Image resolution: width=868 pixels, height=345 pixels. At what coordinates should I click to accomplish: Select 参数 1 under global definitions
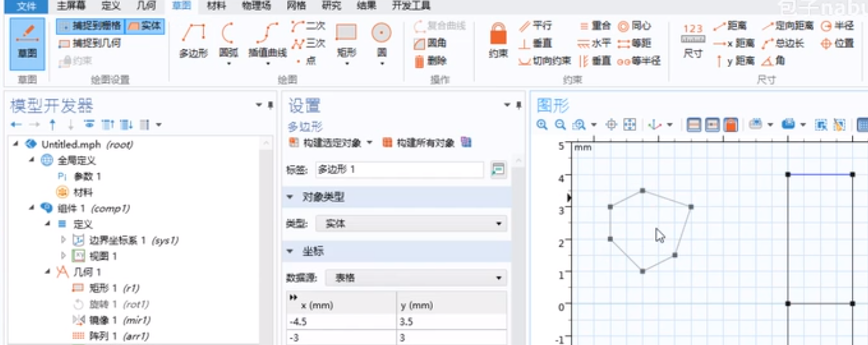tap(79, 176)
